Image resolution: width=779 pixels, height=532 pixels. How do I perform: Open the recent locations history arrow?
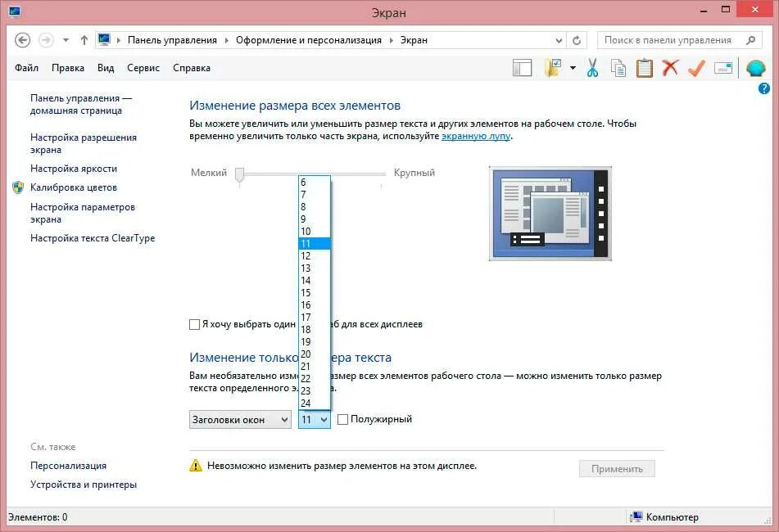point(66,40)
